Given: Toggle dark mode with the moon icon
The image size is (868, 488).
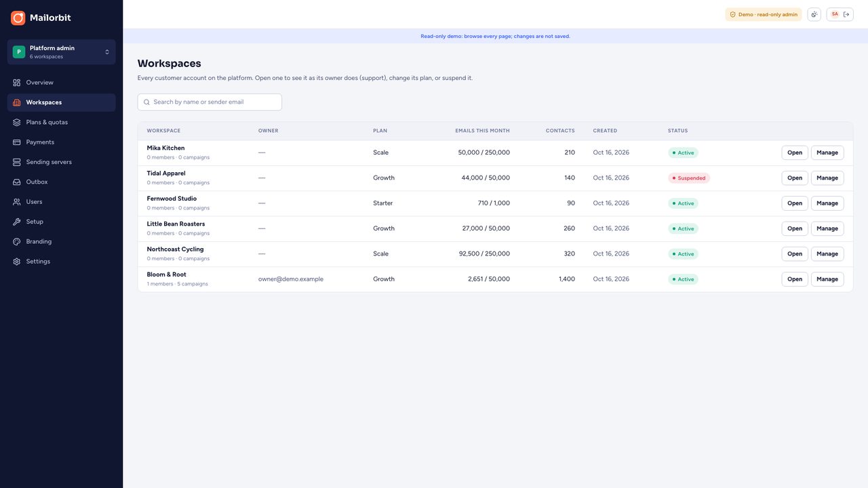Looking at the screenshot, I should pyautogui.click(x=814, y=14).
